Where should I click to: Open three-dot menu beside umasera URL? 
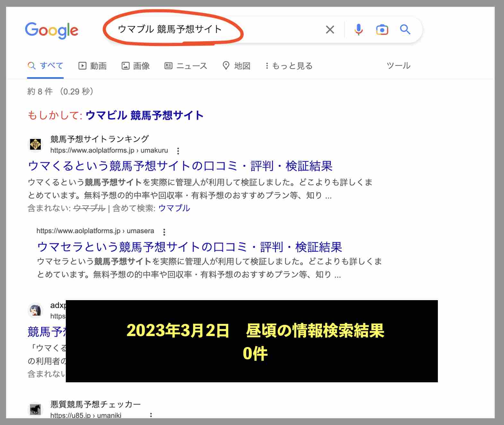(164, 232)
